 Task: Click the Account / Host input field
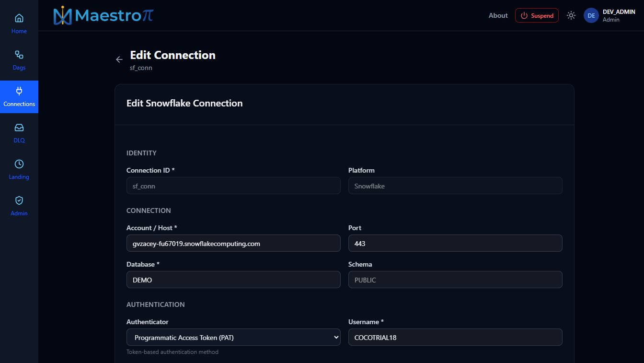[x=233, y=243]
